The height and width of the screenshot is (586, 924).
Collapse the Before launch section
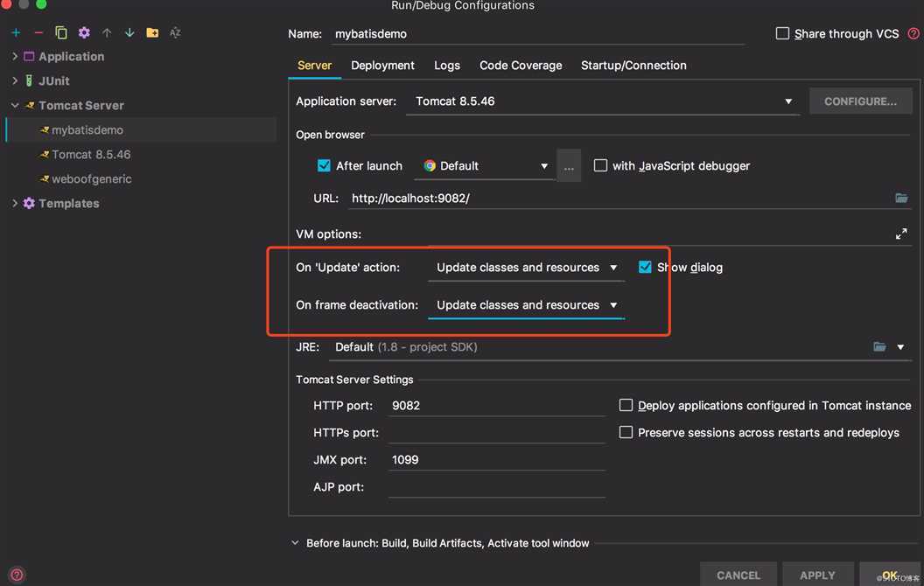(x=295, y=543)
